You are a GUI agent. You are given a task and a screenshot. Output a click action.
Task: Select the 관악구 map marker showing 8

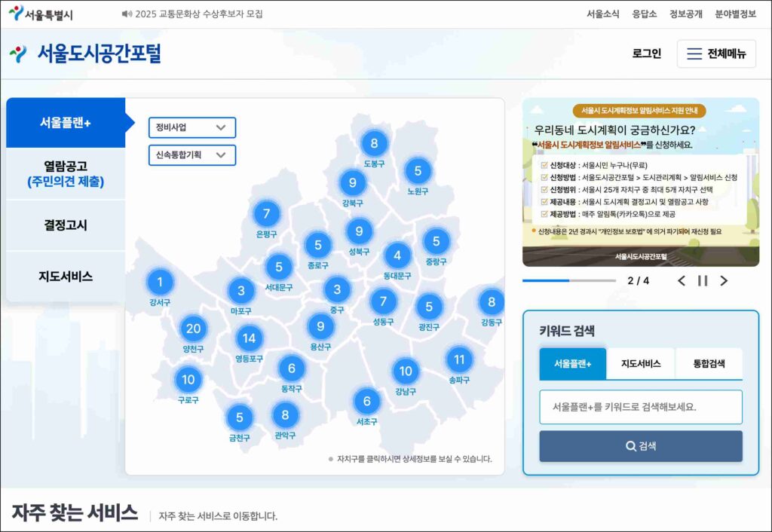coord(285,415)
